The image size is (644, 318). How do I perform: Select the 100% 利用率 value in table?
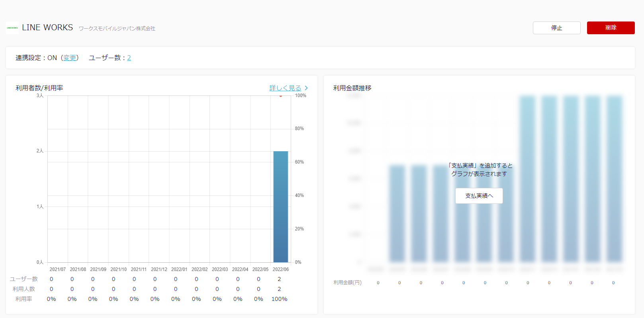tap(279, 299)
